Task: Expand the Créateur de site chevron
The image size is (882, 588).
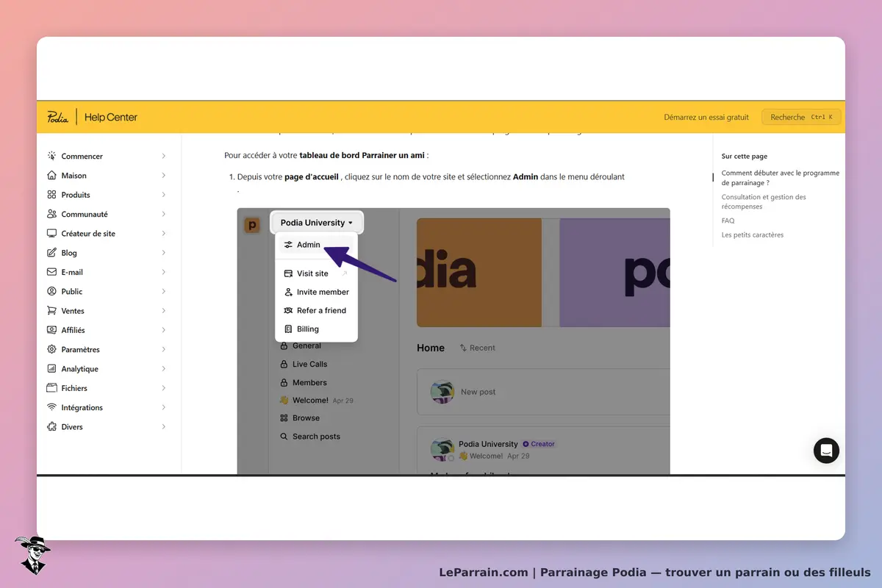Action: tap(164, 233)
